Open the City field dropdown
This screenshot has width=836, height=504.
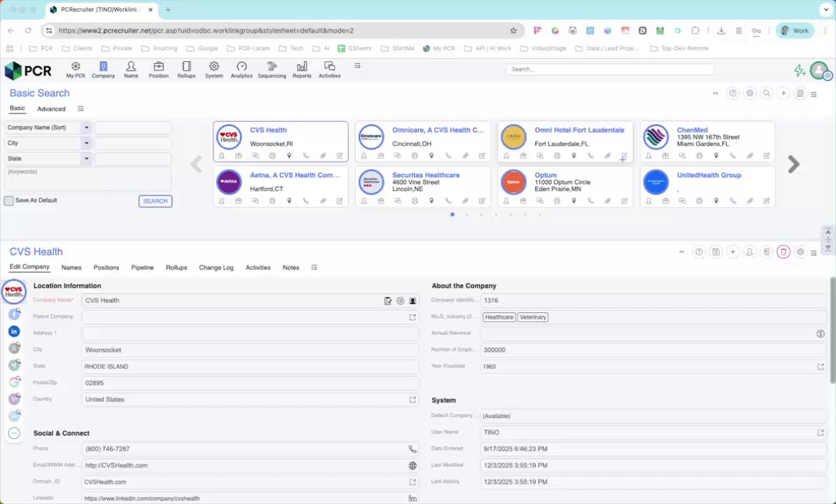[86, 143]
